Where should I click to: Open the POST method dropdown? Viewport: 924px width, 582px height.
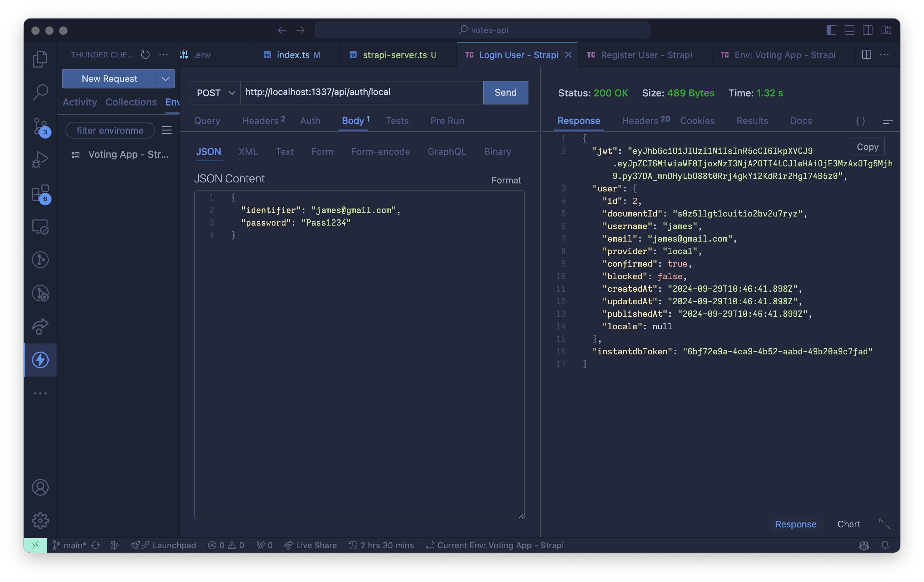(216, 93)
